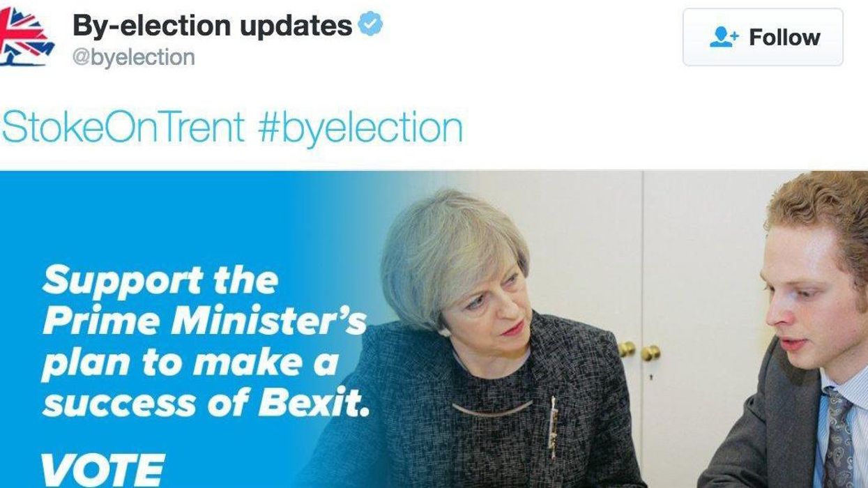This screenshot has width=868, height=488.
Task: Click the brass door knobs in photo
Action: 639,351
